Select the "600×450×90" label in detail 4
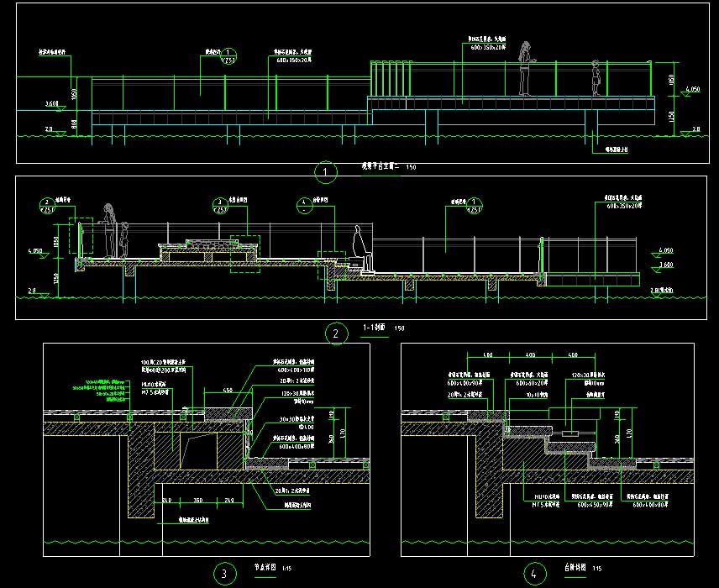This screenshot has height=588, width=719. tap(596, 505)
